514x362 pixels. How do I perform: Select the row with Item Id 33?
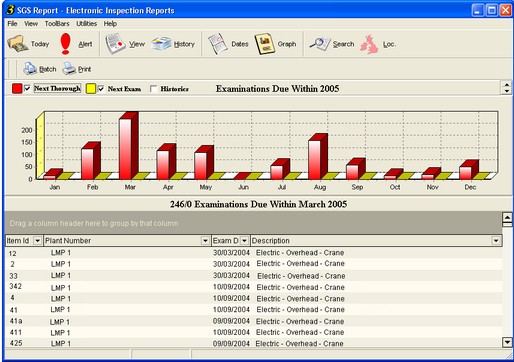pos(254,276)
